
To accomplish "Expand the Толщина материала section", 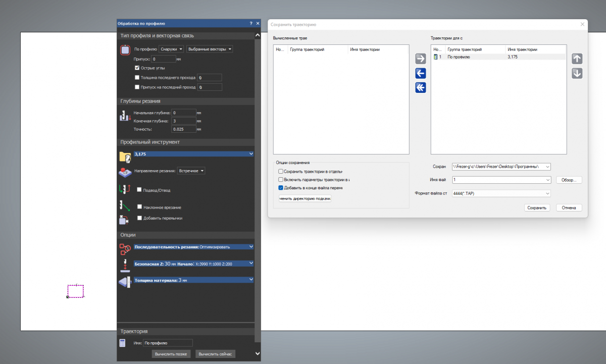I will click(251, 280).
